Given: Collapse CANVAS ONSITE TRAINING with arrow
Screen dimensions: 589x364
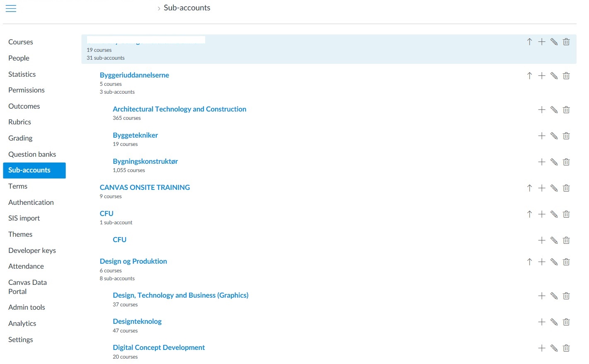Looking at the screenshot, I should click(529, 188).
